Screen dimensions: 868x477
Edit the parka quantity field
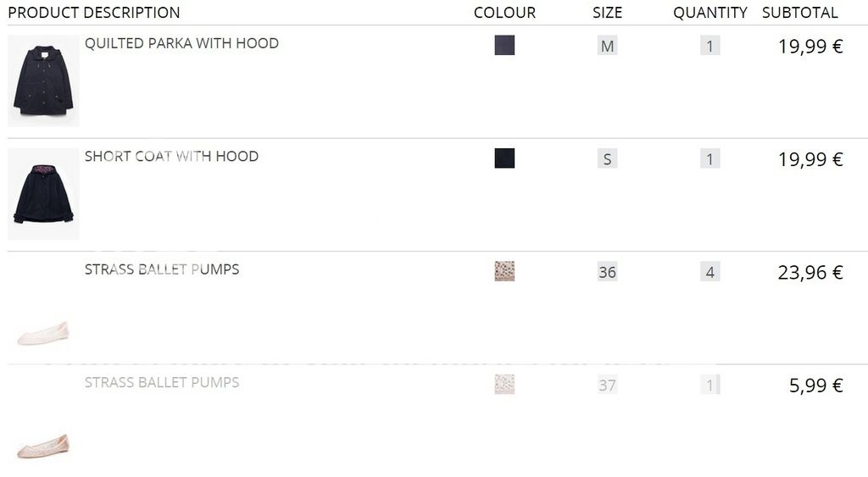tap(710, 46)
